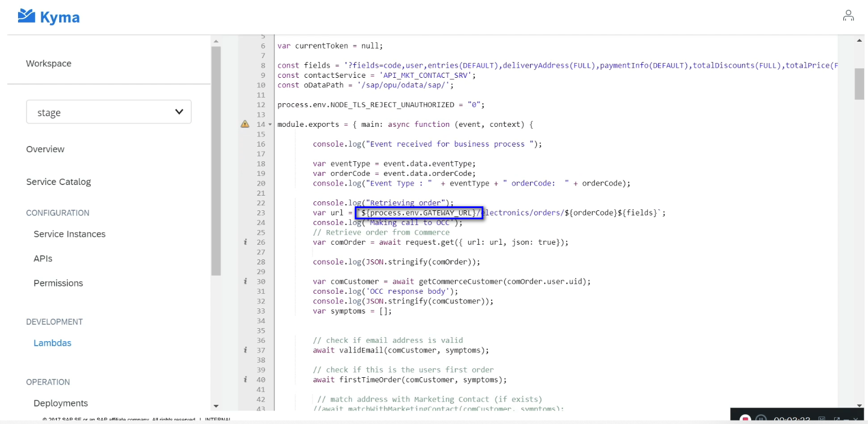
Task: Click the OPERATION section heading
Action: [x=48, y=382]
